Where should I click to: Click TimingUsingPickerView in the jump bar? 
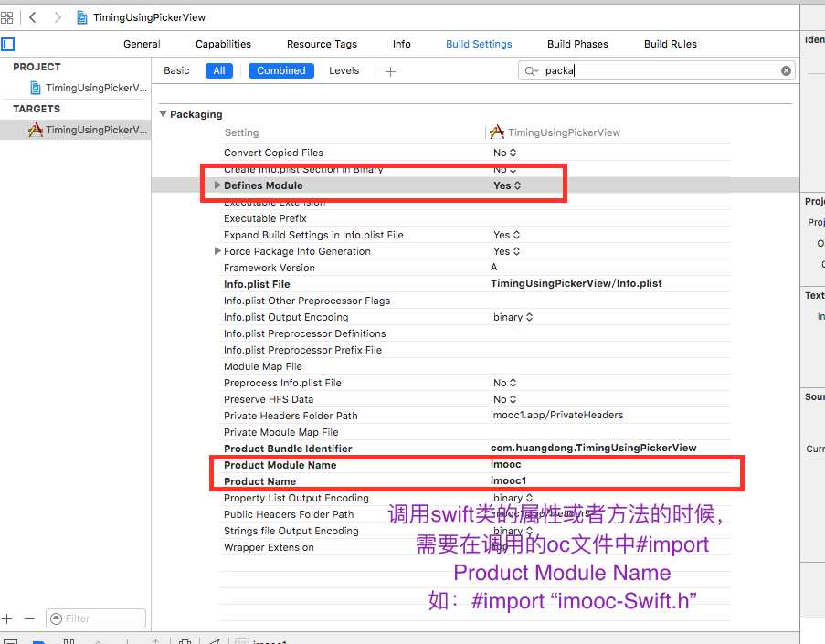[x=149, y=17]
